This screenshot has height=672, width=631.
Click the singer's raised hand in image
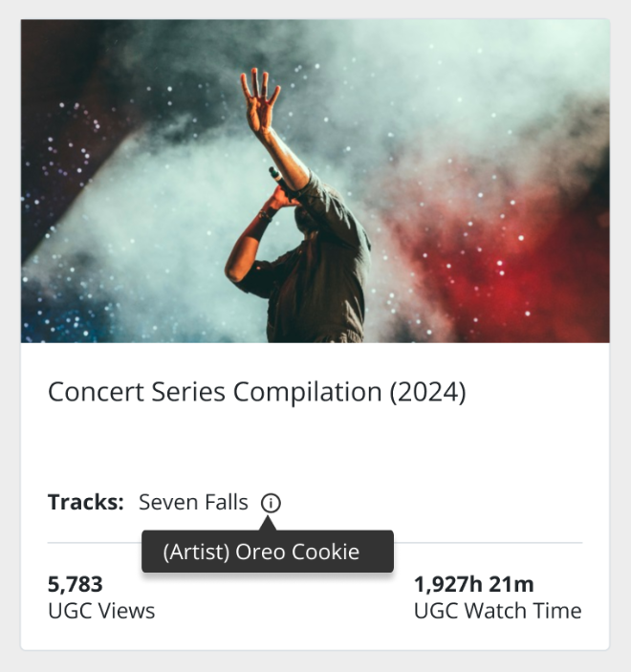point(259,98)
